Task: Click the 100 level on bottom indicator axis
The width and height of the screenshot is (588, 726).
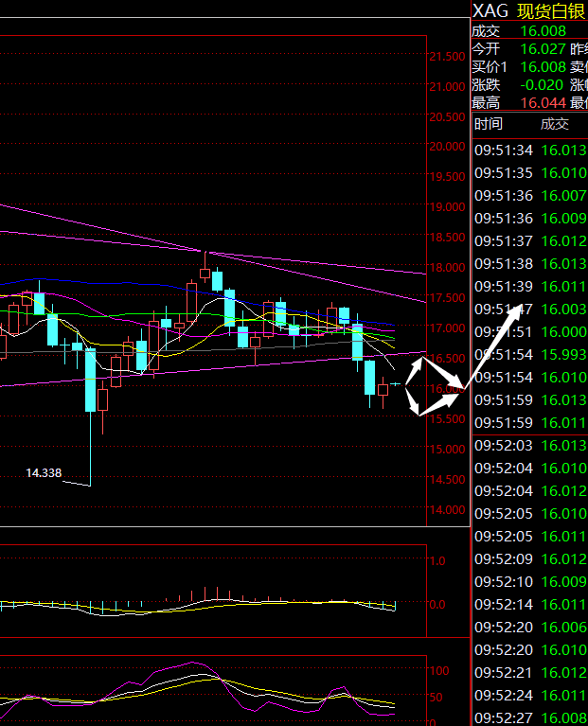Action: tap(438, 670)
